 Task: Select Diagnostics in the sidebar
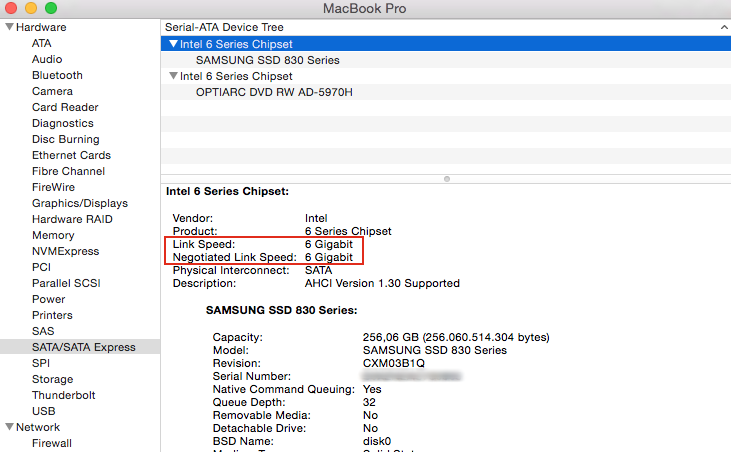point(63,123)
